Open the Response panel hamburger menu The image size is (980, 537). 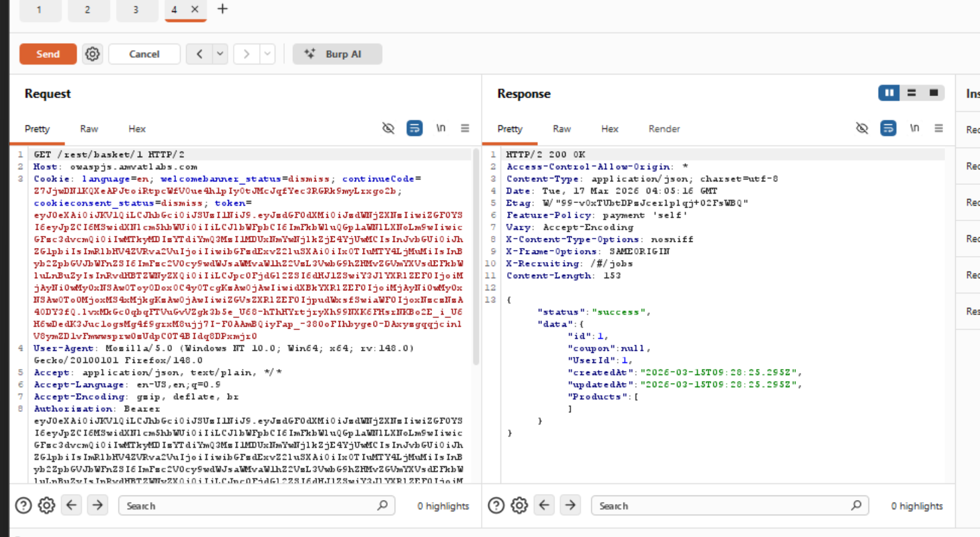tap(938, 128)
